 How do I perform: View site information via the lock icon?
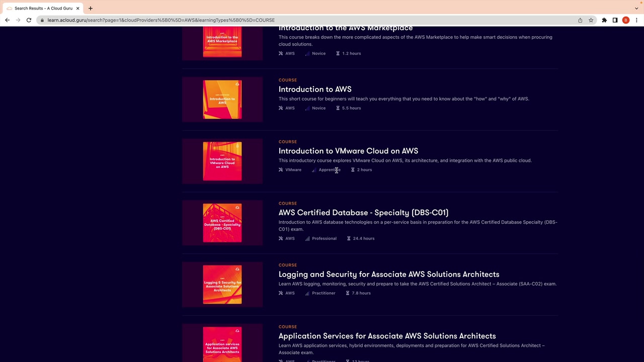pos(43,20)
